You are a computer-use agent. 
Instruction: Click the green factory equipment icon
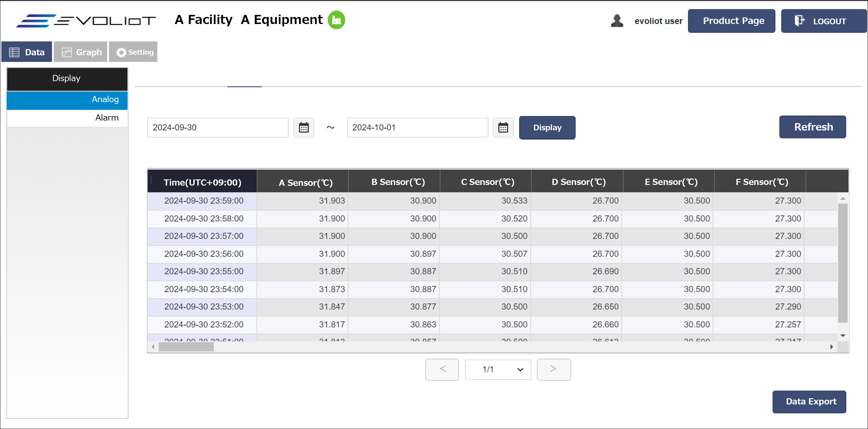point(336,20)
